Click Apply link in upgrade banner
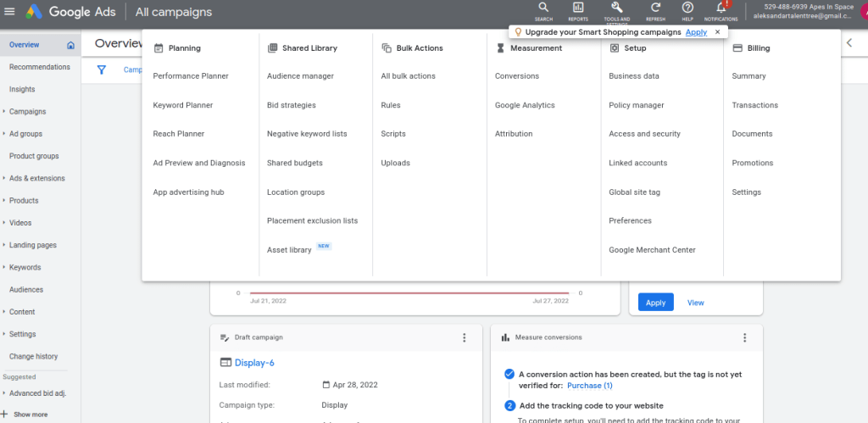868x423 pixels. (696, 32)
